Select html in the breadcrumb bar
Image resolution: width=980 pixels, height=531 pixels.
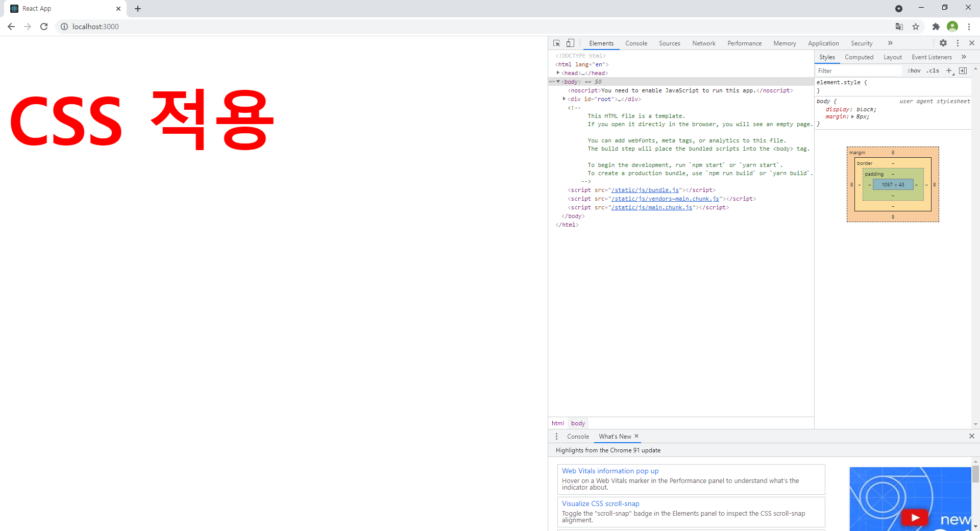point(557,423)
